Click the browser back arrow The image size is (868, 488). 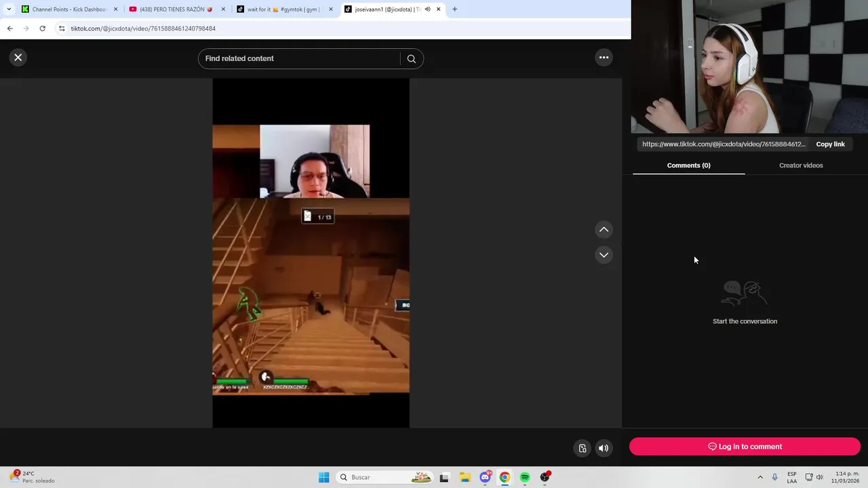[x=9, y=28]
